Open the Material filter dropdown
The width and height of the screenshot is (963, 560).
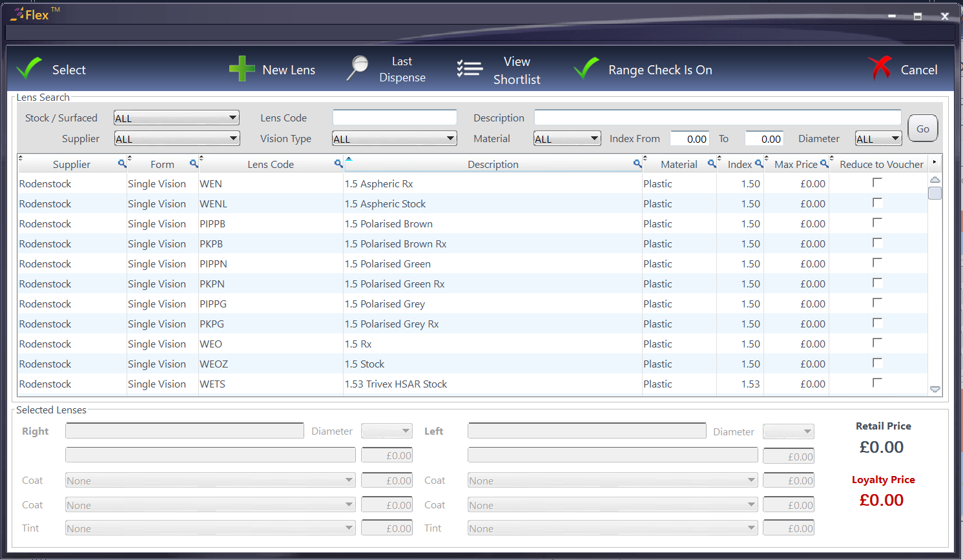[x=567, y=138]
